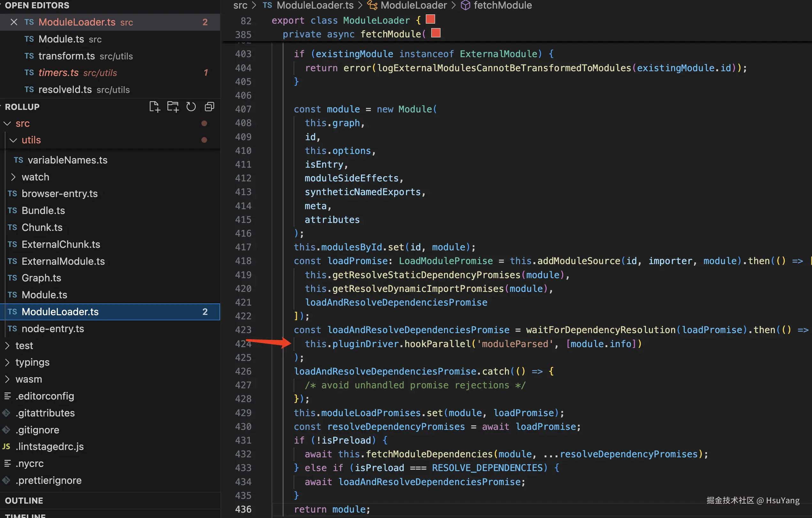Open timers.ts from open editors
Screen dimensions: 812x518
pos(58,72)
